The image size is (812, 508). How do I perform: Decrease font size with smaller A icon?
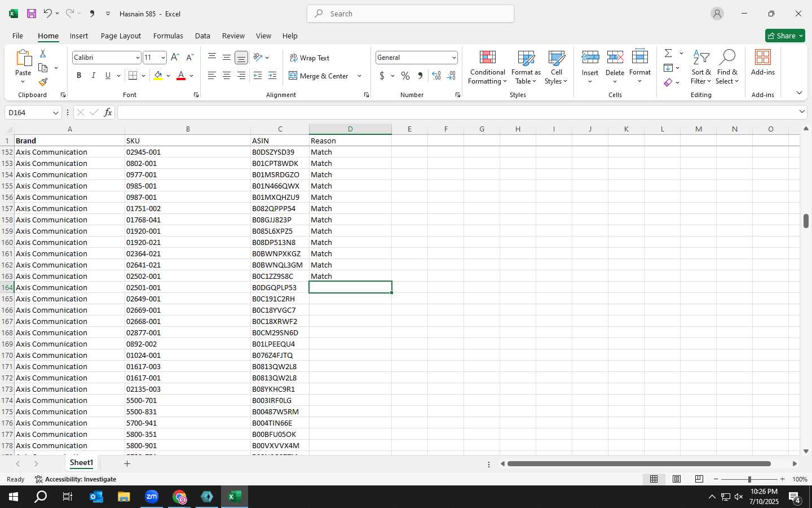point(190,58)
